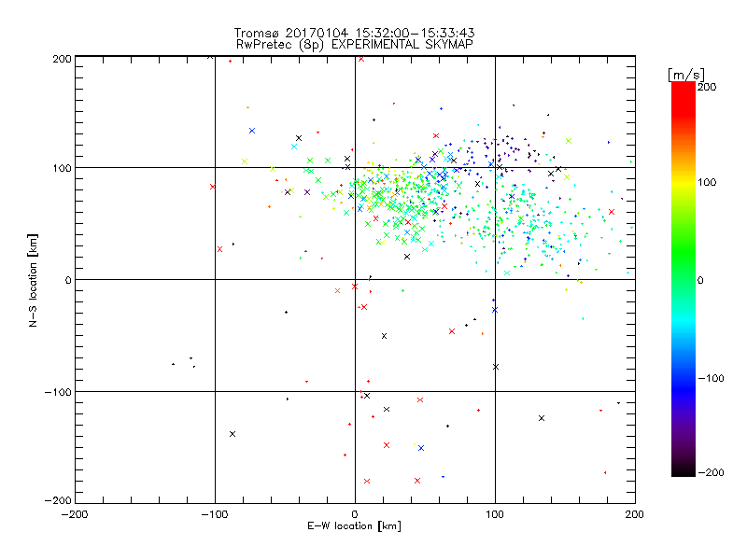This screenshot has height=560, width=747.
Task: Select the 'E-W location [km]' axis label
Action: click(354, 526)
